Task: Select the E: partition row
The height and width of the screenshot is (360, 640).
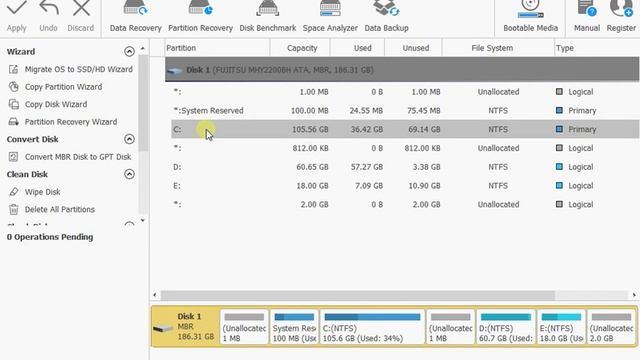Action: point(405,186)
